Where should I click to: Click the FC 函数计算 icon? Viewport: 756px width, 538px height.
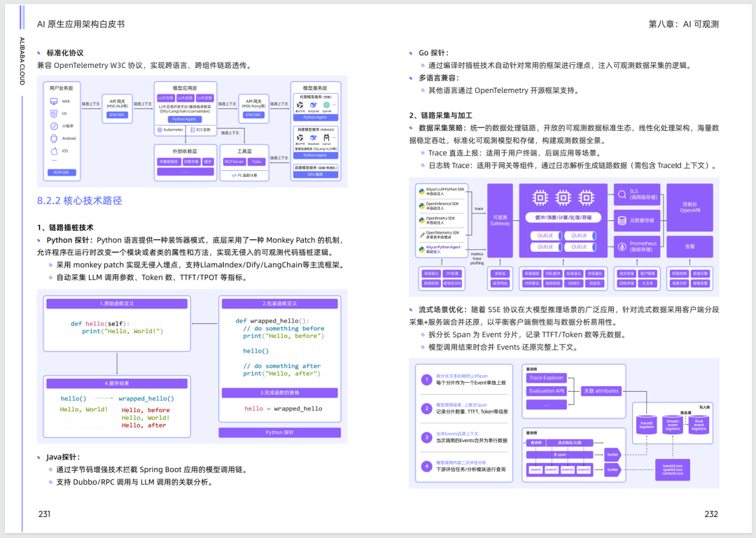point(234,176)
